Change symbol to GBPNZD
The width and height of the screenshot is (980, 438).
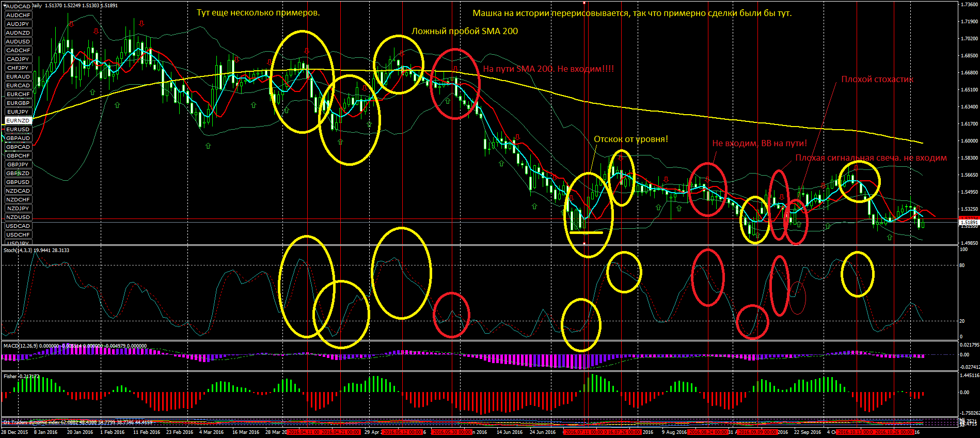coord(18,173)
